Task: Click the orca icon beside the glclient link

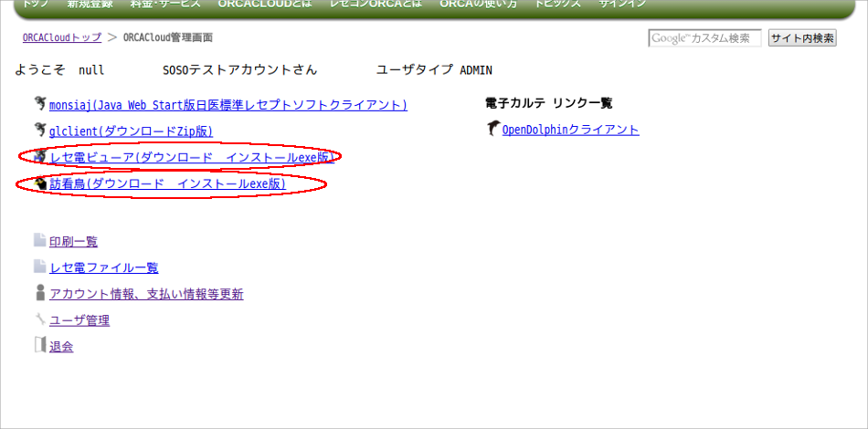Action: tap(40, 130)
